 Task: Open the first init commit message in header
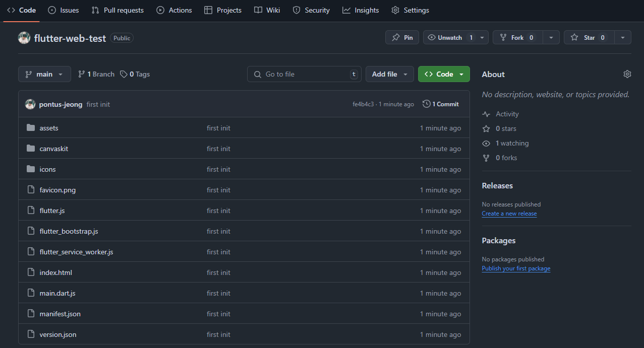pyautogui.click(x=98, y=104)
